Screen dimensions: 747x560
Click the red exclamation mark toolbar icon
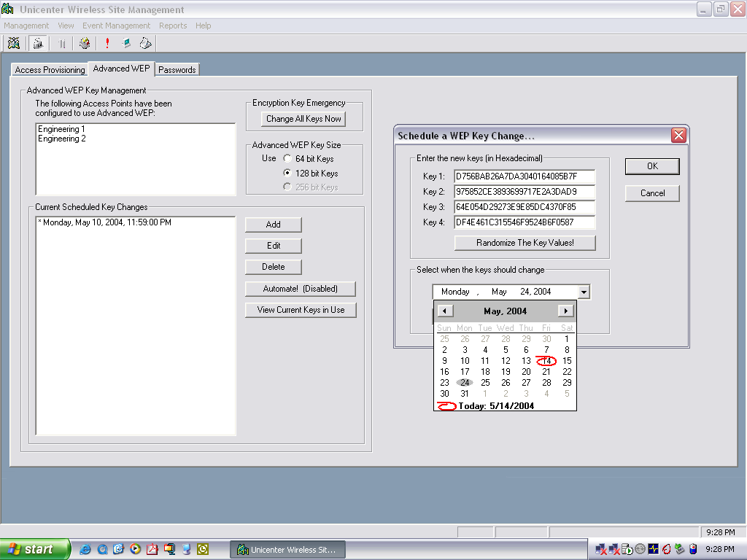[107, 43]
